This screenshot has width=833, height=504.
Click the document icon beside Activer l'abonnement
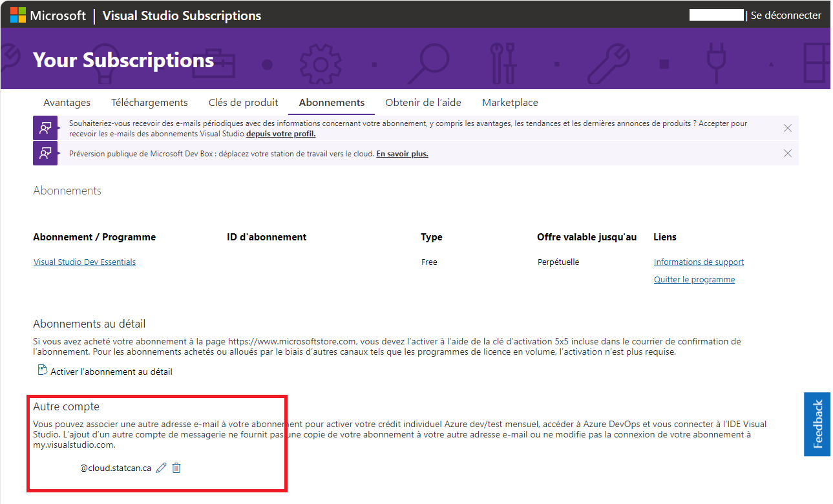pos(43,370)
